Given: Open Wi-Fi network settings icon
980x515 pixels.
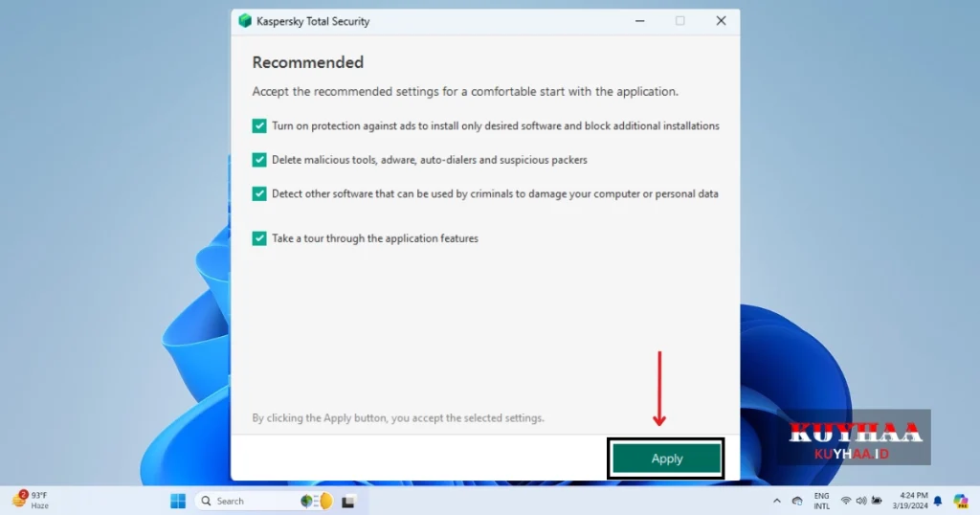Looking at the screenshot, I should [x=846, y=501].
